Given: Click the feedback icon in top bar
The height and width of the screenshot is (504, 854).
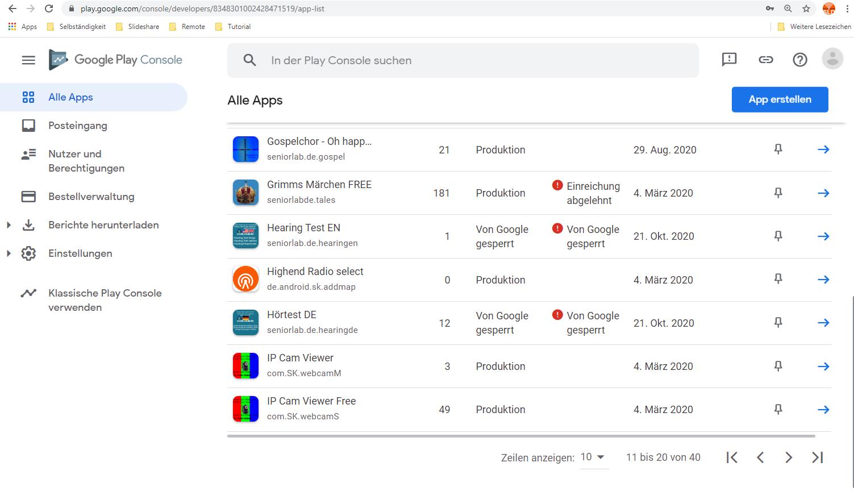Looking at the screenshot, I should coord(729,60).
